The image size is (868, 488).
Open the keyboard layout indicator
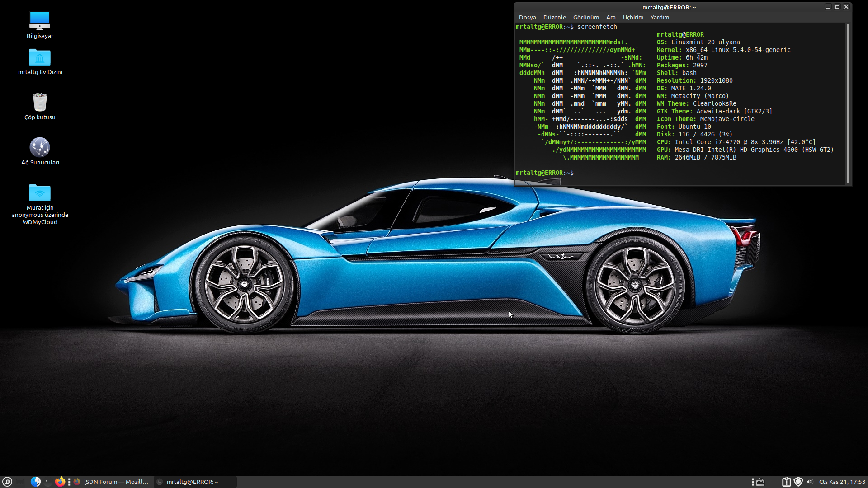(x=760, y=482)
